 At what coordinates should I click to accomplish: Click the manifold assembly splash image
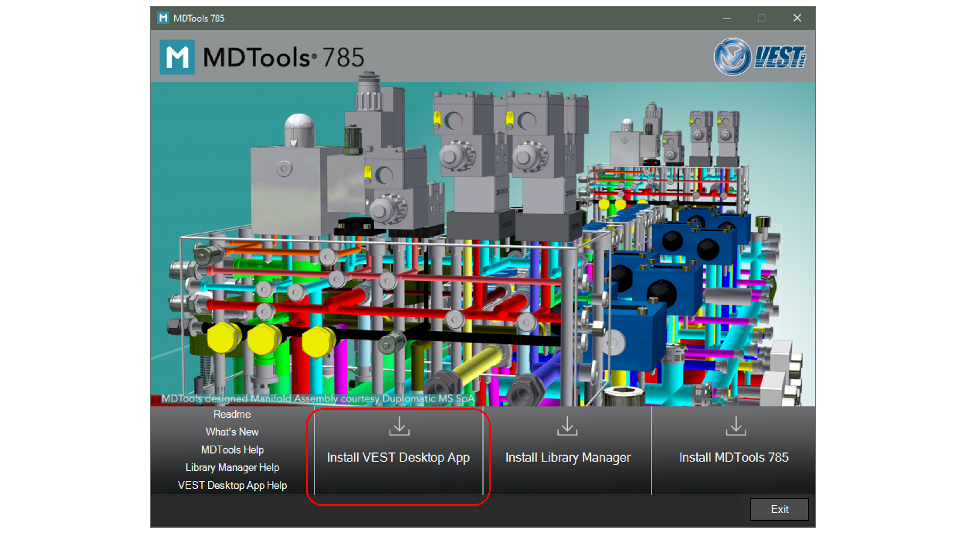(483, 244)
